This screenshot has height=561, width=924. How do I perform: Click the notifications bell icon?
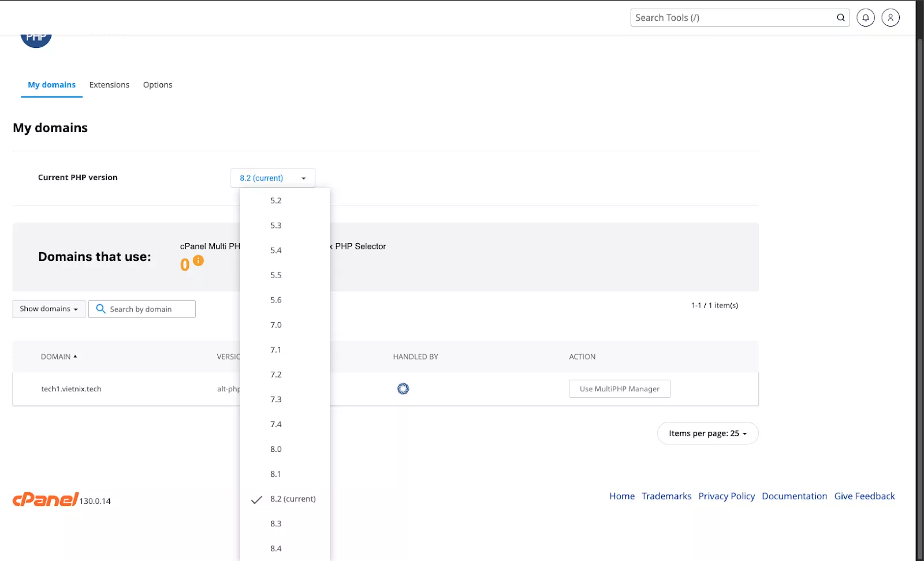point(865,18)
